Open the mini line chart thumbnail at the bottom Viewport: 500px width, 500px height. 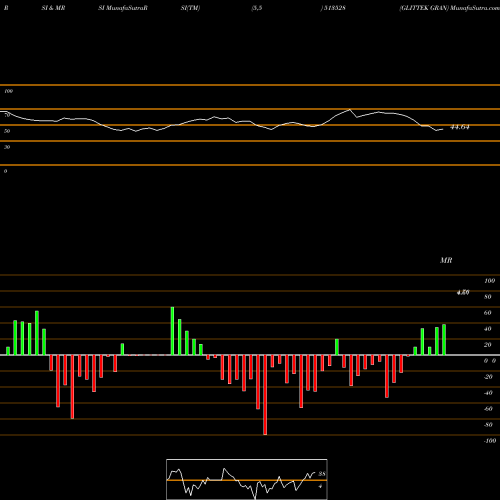(x=247, y=479)
